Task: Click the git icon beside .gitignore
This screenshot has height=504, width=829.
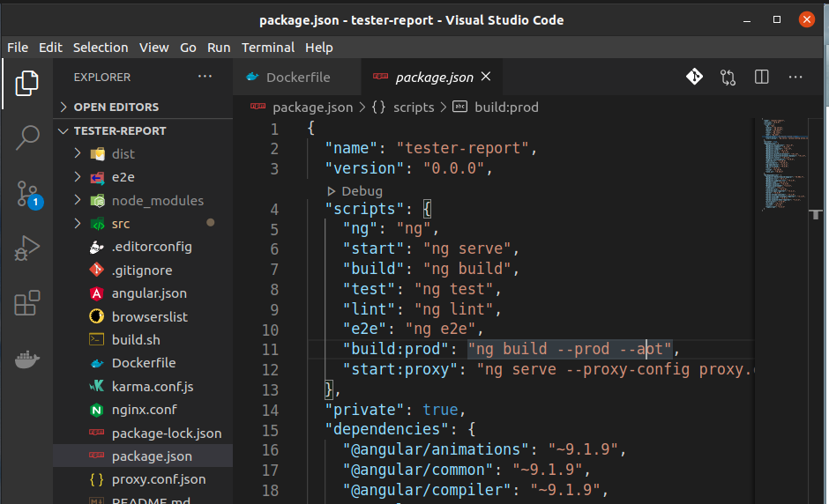Action: tap(96, 270)
